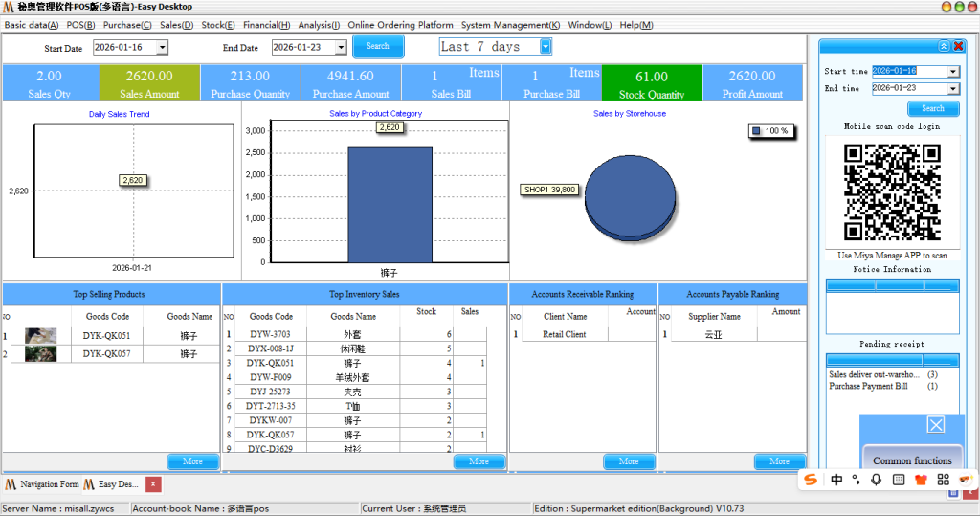Close the right panel using red X icon

click(x=959, y=46)
